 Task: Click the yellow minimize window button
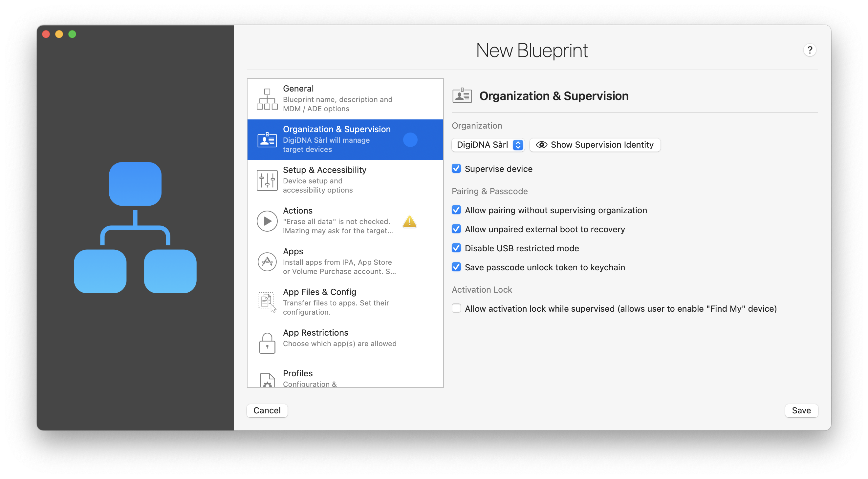pyautogui.click(x=59, y=34)
